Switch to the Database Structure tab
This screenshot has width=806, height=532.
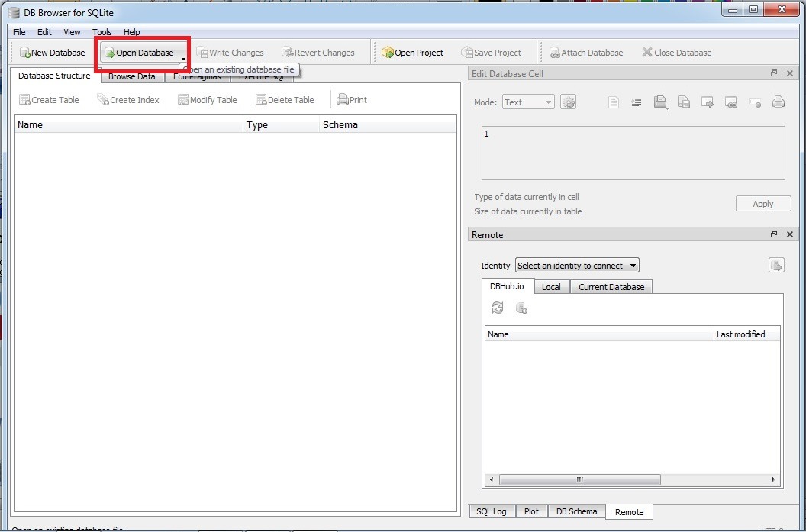pos(54,76)
